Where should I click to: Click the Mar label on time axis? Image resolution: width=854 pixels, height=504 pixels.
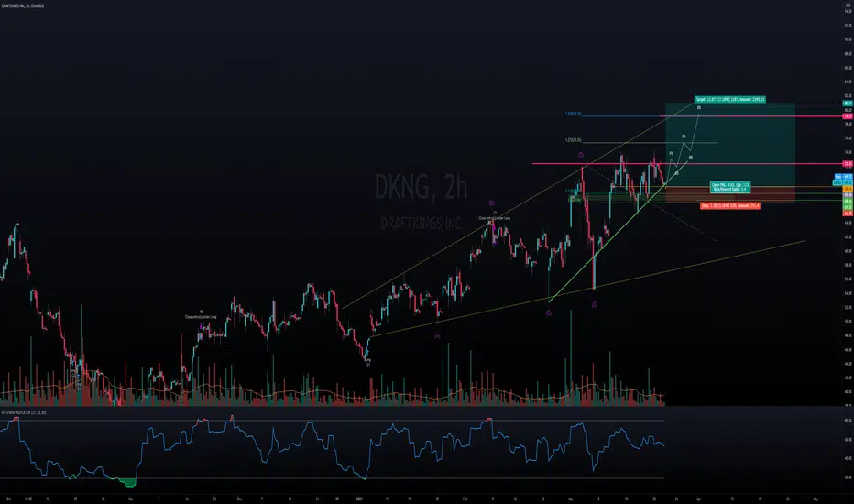570,498
